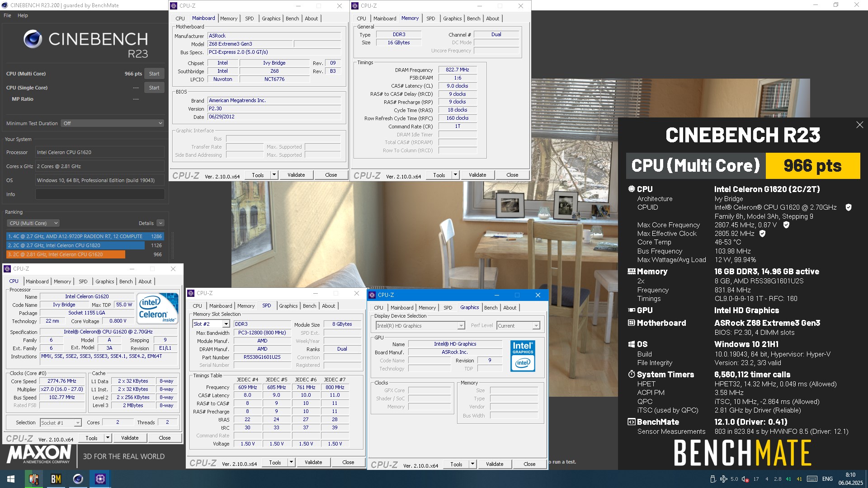Click the icon before GPU heading
The width and height of the screenshot is (868, 488).
click(632, 310)
